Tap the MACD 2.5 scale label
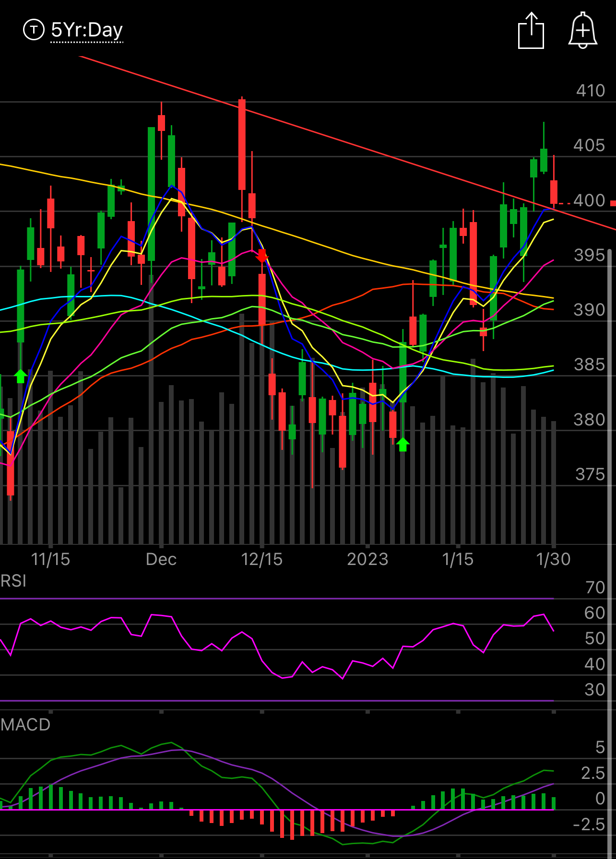The image size is (616, 859). [593, 773]
